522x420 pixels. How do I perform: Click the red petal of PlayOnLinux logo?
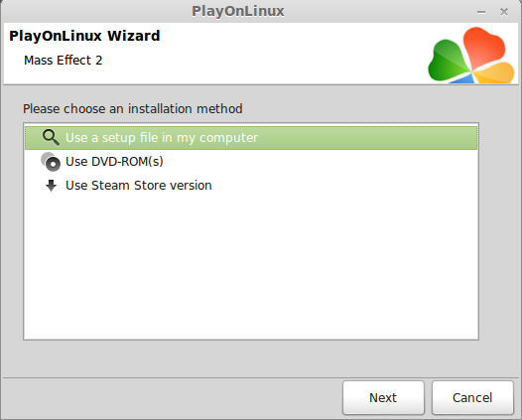coord(484,47)
